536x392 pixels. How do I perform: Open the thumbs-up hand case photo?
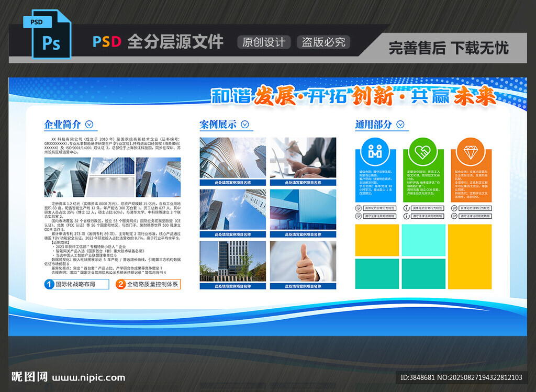coord(303,262)
